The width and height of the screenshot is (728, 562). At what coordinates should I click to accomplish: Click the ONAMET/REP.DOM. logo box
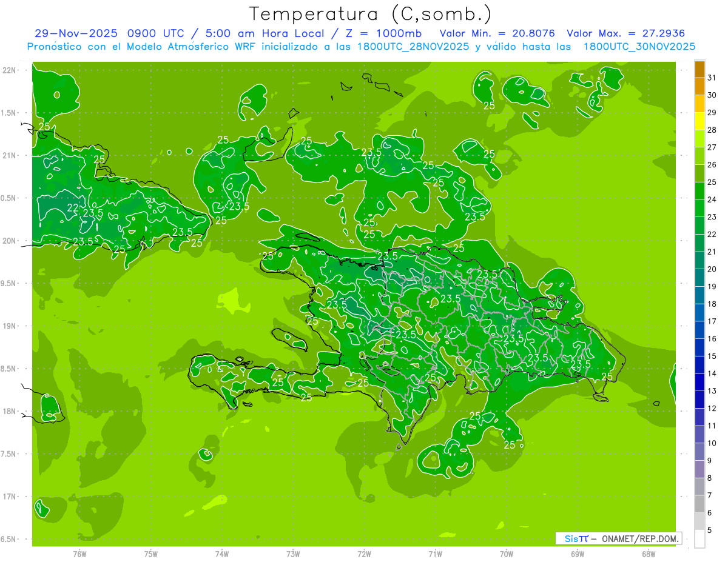click(x=619, y=538)
